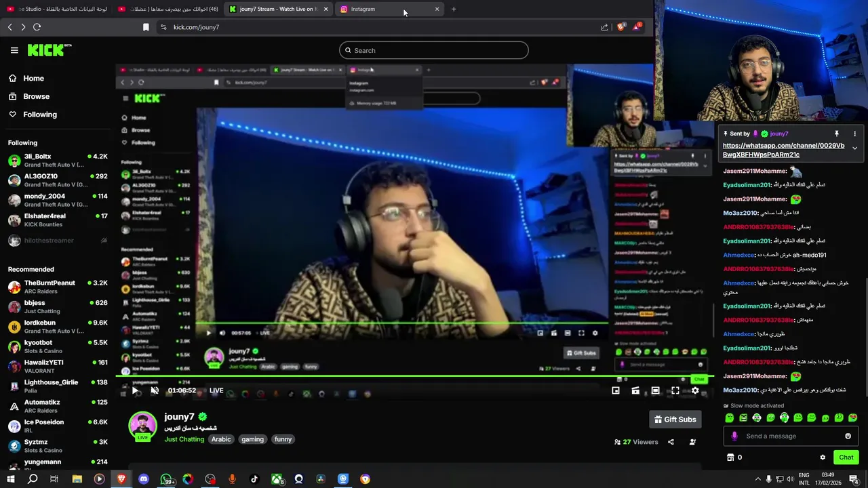Open HawaiizYETI recommended channel
Screen dimensions: 868x488
[57, 366]
